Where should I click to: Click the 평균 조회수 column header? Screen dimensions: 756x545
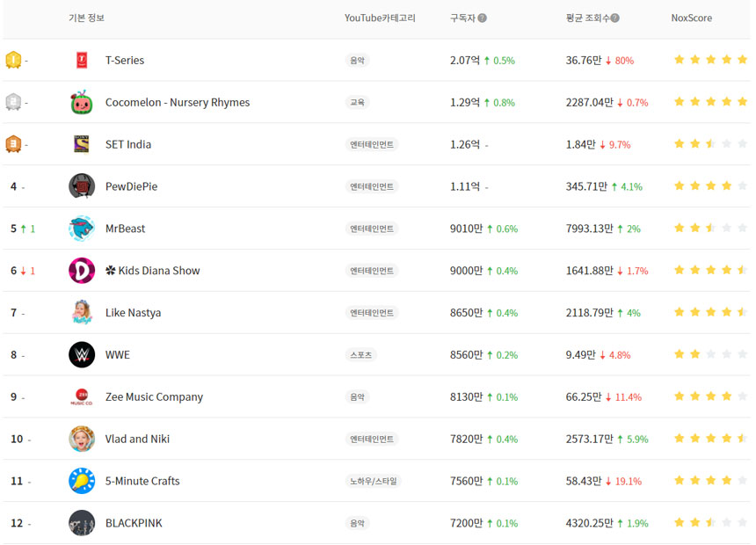pyautogui.click(x=588, y=18)
